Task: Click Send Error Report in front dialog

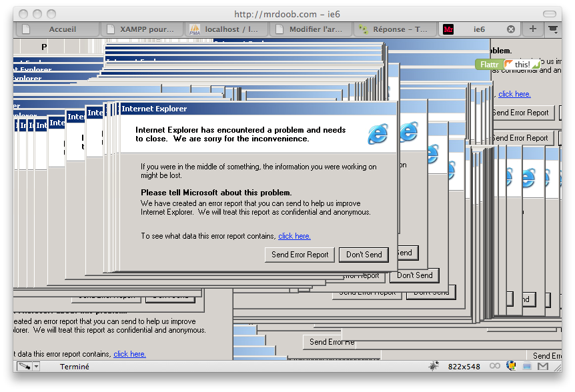Action: coord(300,255)
